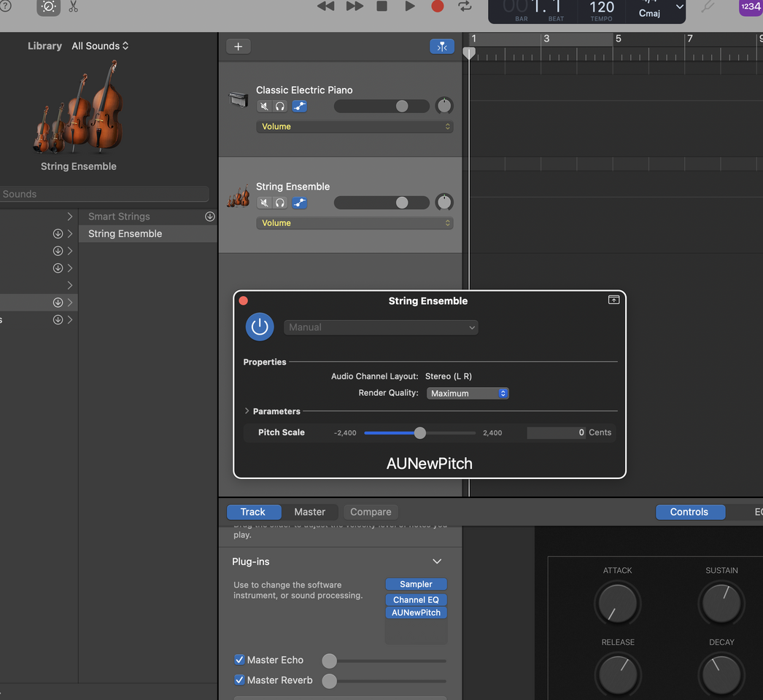Switch to the Master tab
The image size is (763, 700).
point(309,512)
